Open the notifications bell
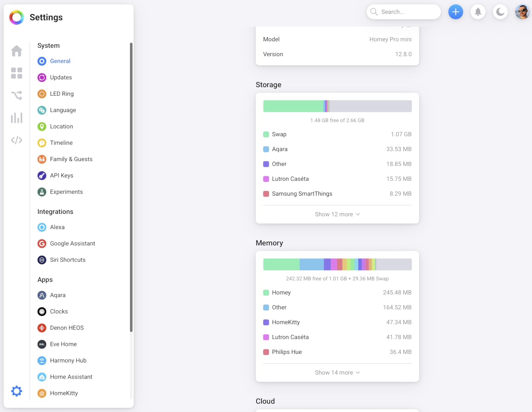 tap(478, 12)
